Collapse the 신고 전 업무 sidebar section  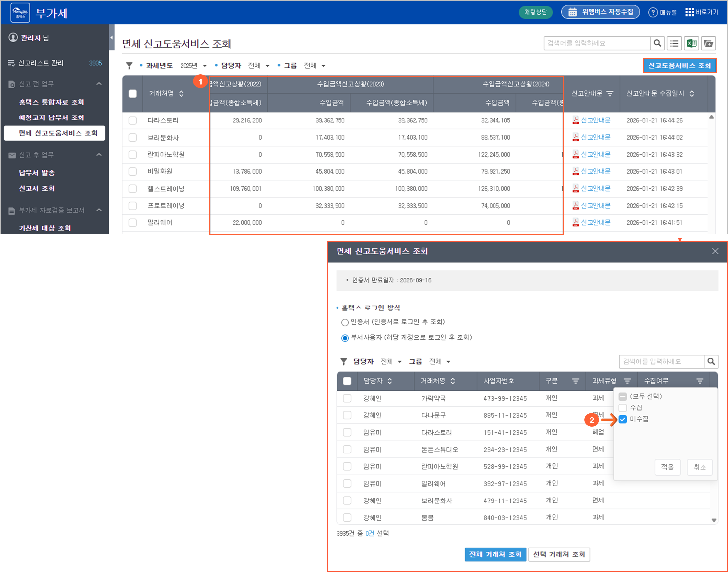99,84
